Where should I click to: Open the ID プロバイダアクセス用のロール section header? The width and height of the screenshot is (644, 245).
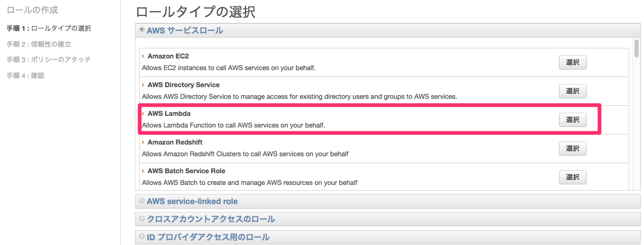pos(388,236)
